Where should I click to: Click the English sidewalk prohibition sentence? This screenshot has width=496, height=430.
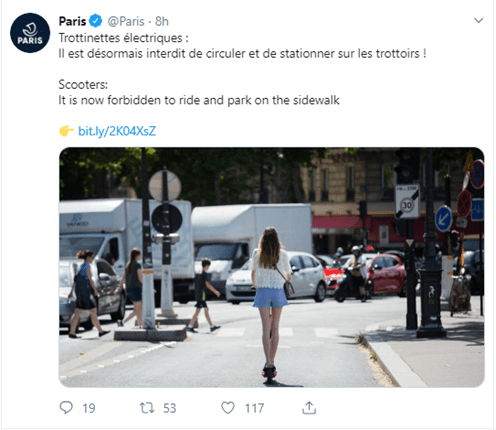pyautogui.click(x=199, y=100)
